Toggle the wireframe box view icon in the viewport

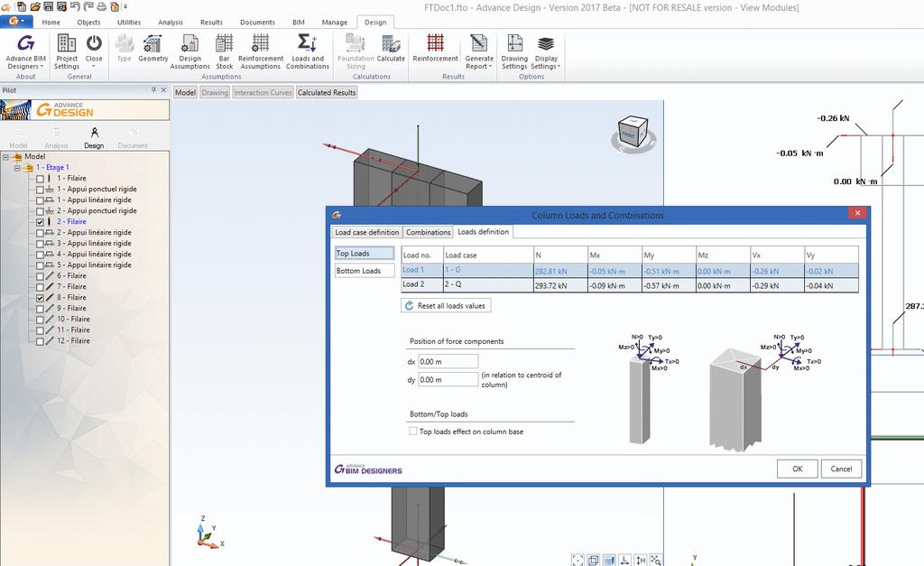(594, 560)
